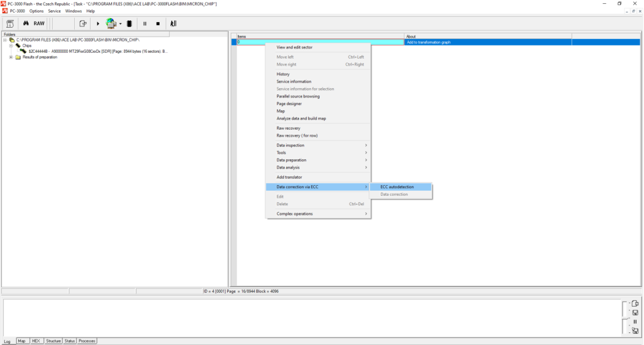
Task: Open the Service menu in menu bar
Action: tap(55, 11)
